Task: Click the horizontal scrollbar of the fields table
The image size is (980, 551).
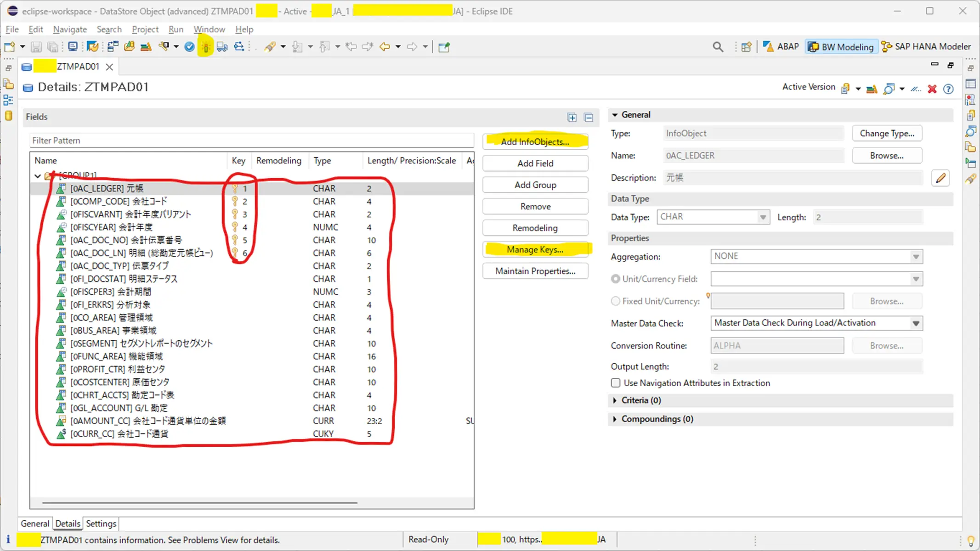Action: tap(199, 503)
